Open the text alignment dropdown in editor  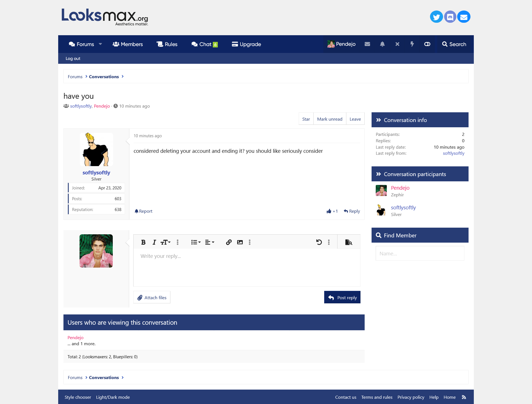click(210, 242)
